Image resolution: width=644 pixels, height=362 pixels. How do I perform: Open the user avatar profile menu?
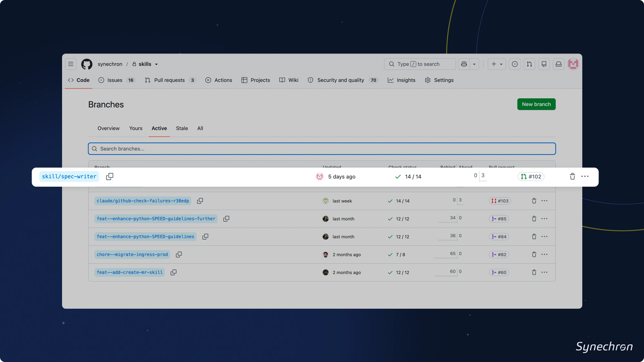pos(573,64)
